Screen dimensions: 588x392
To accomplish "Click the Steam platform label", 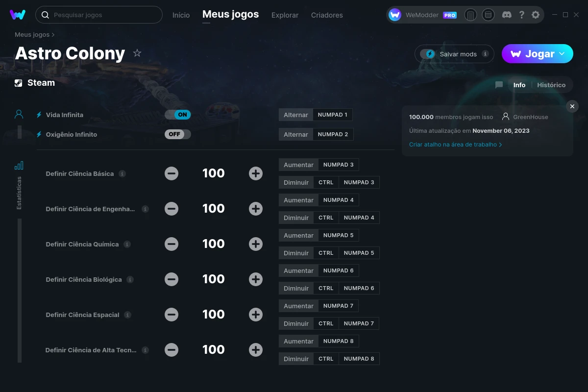I will pos(41,83).
